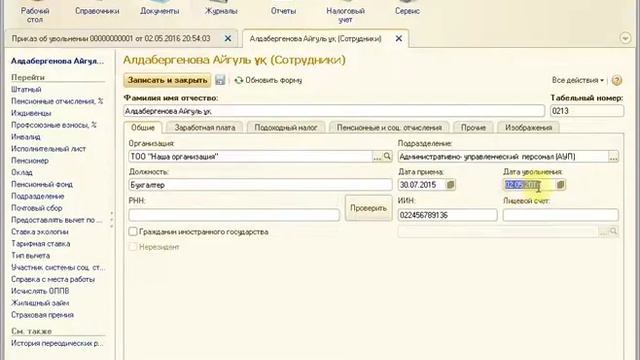Image resolution: width=640 pixels, height=360 pixels.
Task: Click the refresh arrows icon beside Обновить форму
Action: point(239,80)
